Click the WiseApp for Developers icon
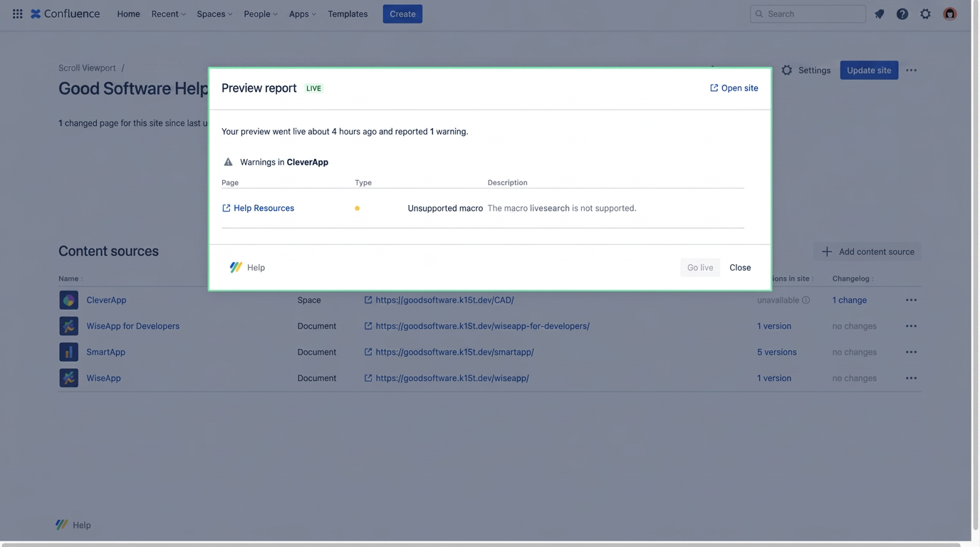The width and height of the screenshot is (980, 547). point(68,325)
